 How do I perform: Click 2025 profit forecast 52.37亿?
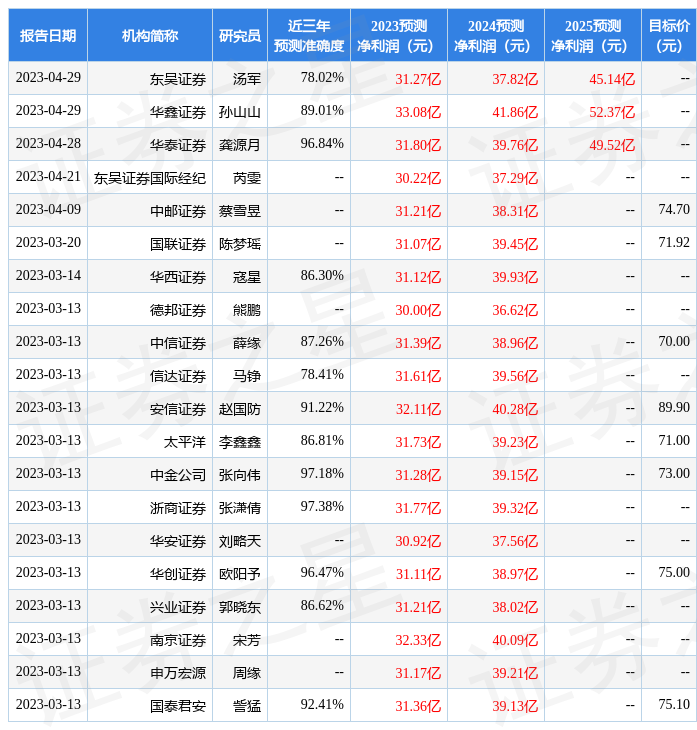612,112
